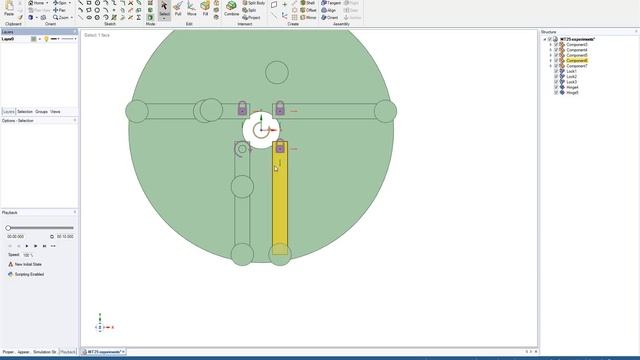The width and height of the screenshot is (640, 360).
Task: Jump to end of playback
Action: 44,246
